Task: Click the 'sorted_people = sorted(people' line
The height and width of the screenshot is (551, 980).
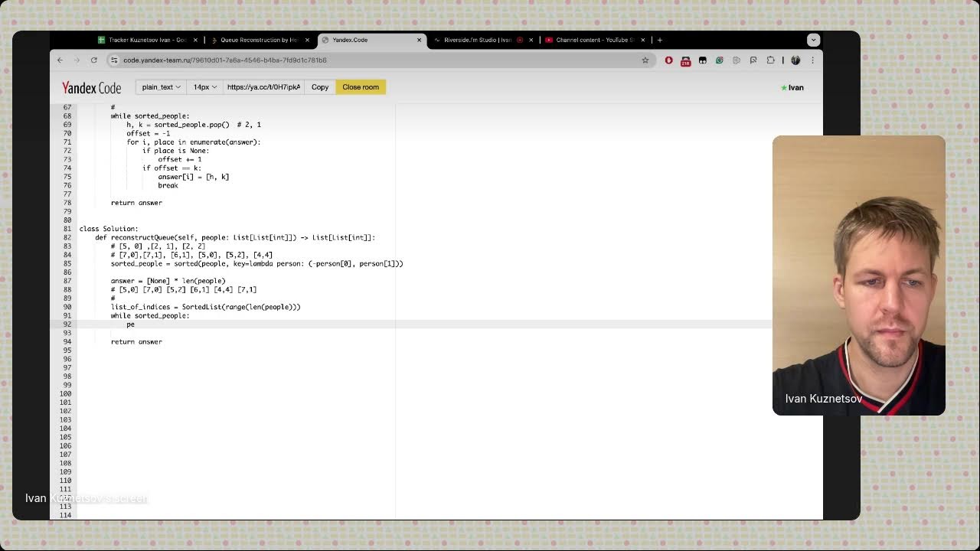Action: (x=256, y=264)
